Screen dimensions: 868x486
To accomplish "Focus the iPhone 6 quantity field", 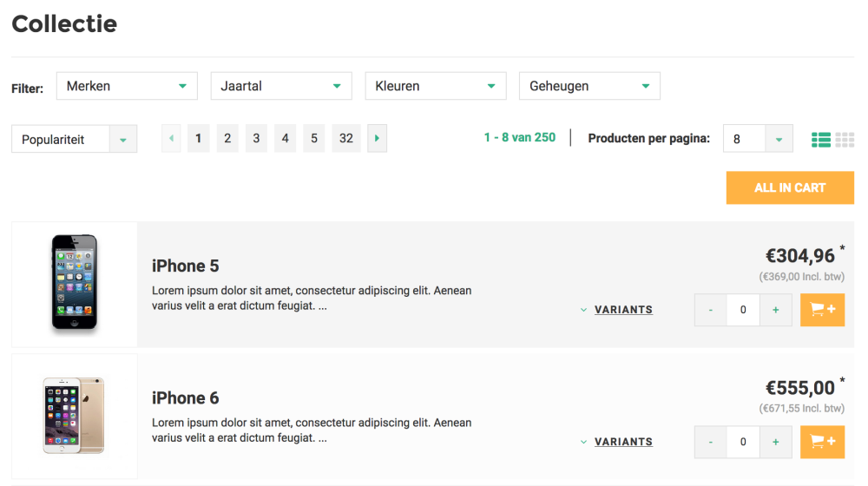I will [x=743, y=442].
